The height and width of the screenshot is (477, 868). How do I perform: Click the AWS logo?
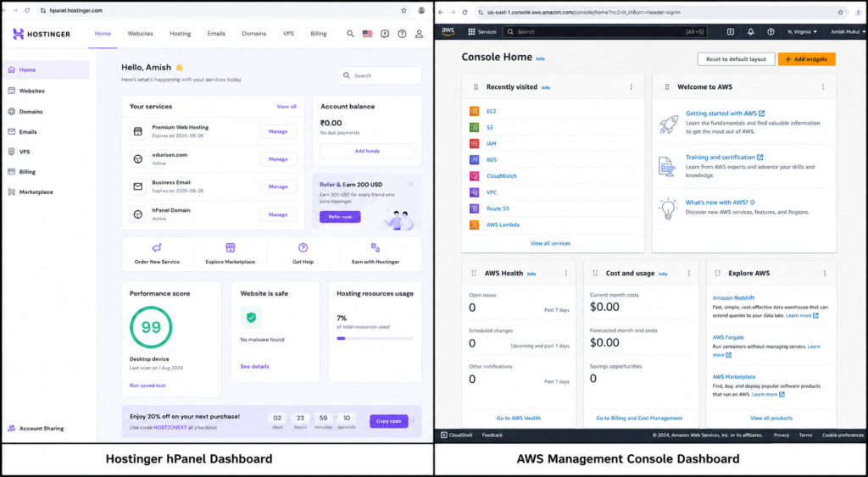click(x=448, y=31)
